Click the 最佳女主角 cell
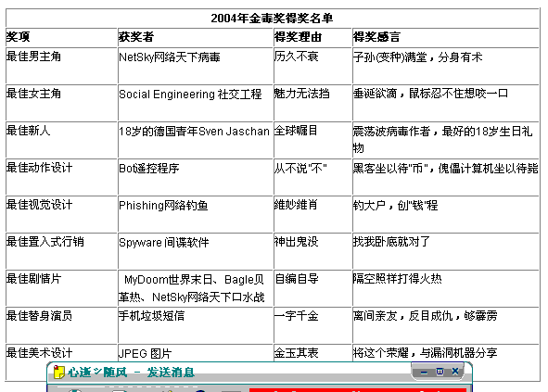 [x=61, y=103]
